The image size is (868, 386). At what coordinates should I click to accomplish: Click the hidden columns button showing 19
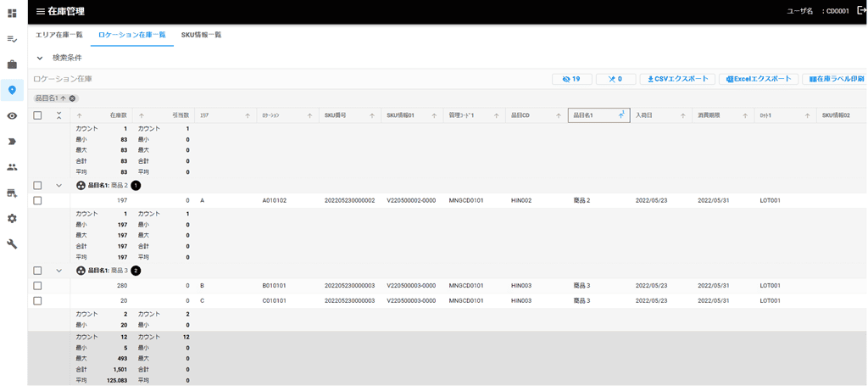(x=572, y=79)
